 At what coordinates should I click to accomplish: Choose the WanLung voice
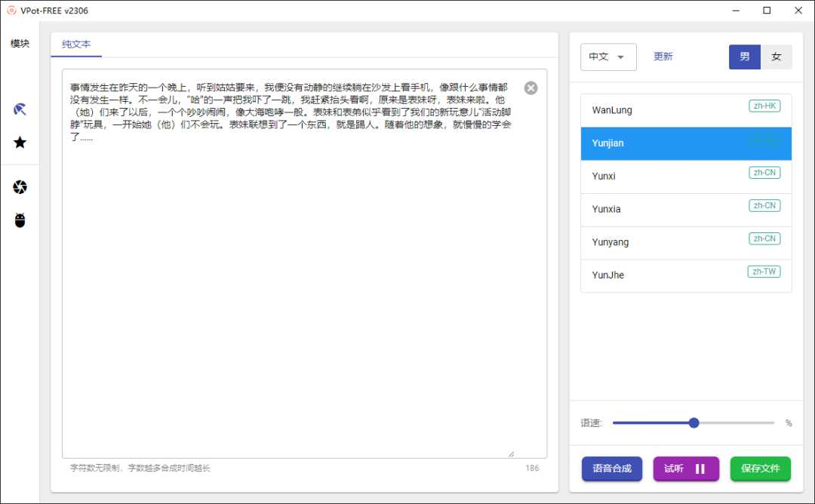coord(686,110)
